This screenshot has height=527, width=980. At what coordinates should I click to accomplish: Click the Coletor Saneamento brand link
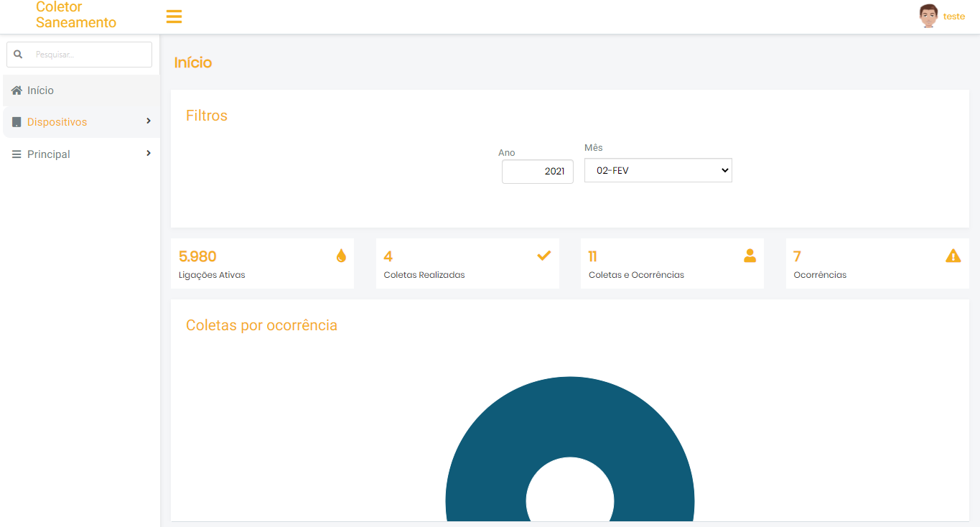pos(75,15)
